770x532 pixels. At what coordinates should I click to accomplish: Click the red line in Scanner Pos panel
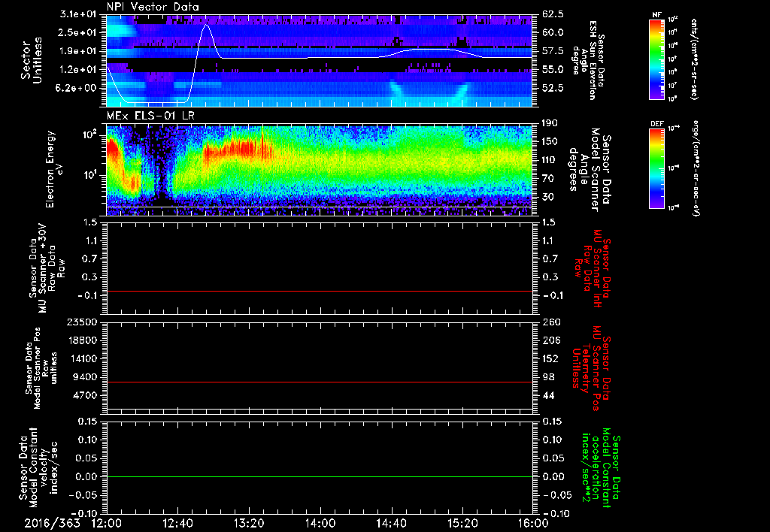pyautogui.click(x=320, y=382)
